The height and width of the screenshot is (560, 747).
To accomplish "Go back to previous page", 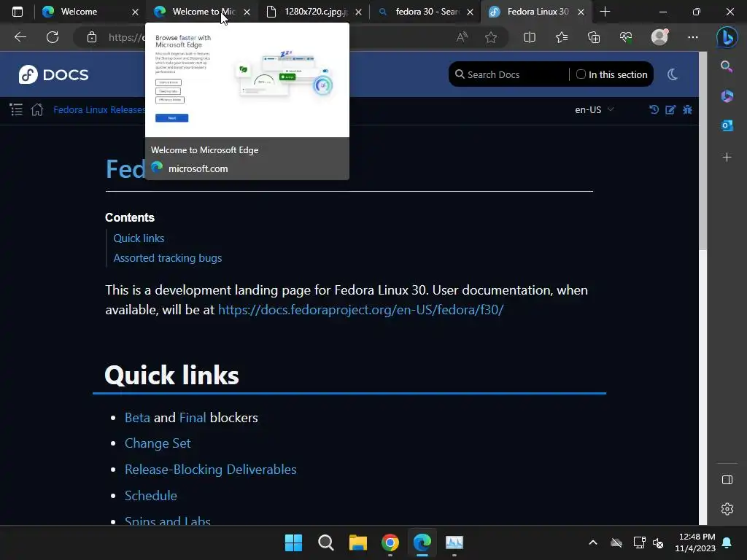I will click(x=20, y=37).
